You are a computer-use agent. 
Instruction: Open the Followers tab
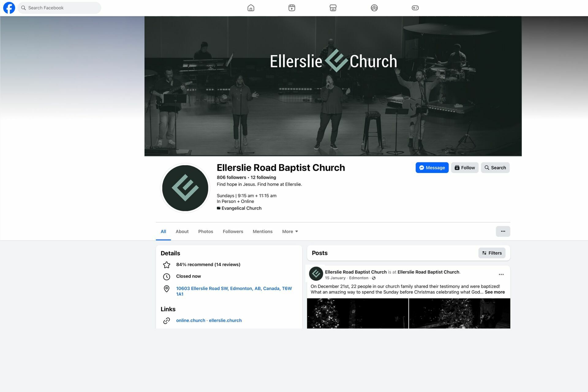coord(233,232)
